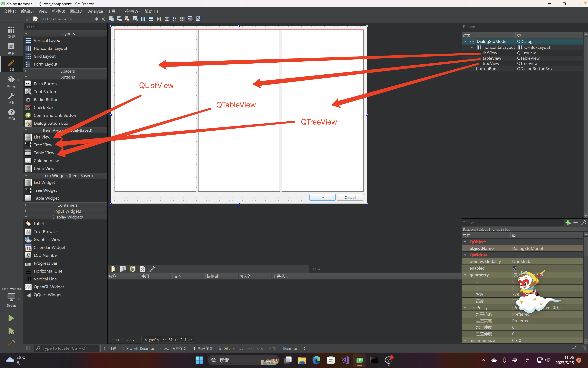Screen dimensions: 588x368
Task: Open Microsoft Edge from the taskbar
Action: point(316,360)
